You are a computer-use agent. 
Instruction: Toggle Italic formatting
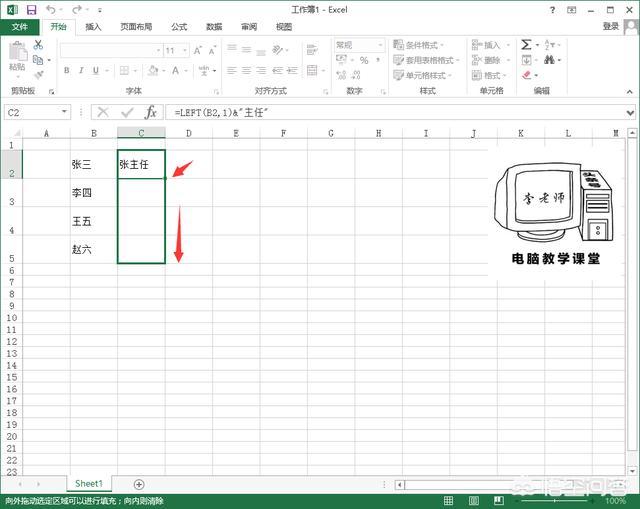pos(81,70)
